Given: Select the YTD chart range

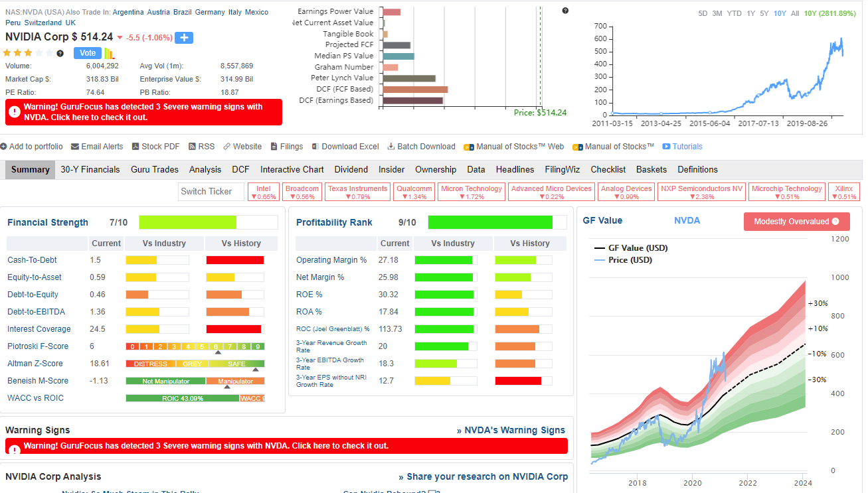Looking at the screenshot, I should click(734, 13).
